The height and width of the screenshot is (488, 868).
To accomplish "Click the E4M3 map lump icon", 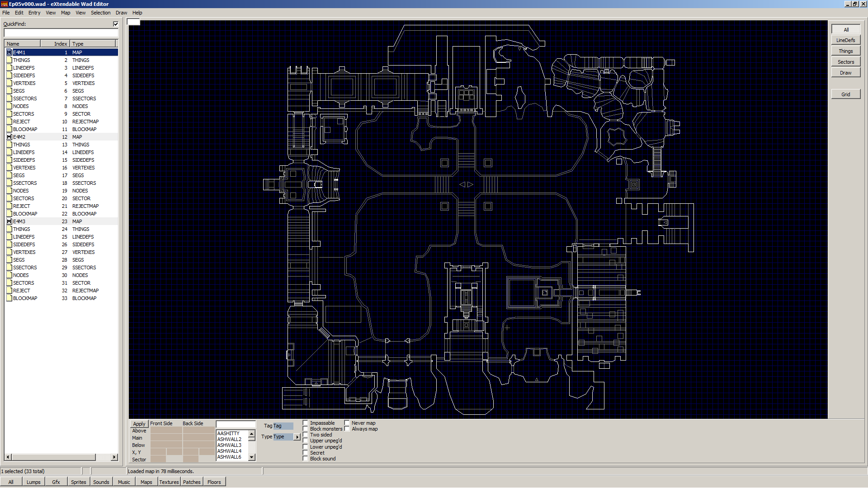I will [x=9, y=221].
